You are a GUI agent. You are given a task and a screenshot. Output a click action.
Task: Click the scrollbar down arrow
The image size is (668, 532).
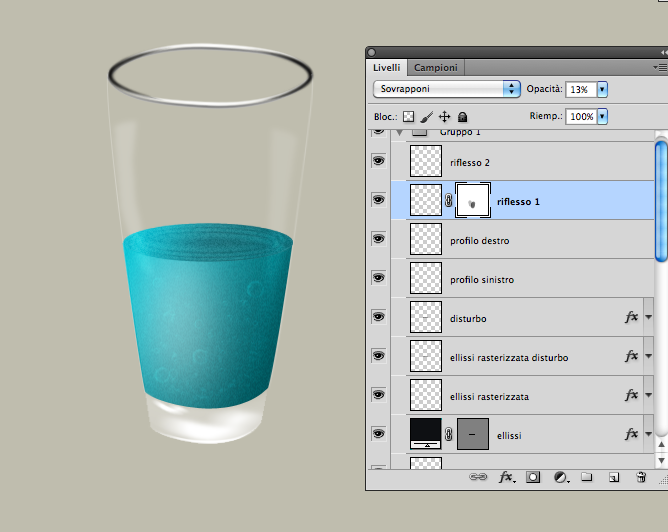coord(661,460)
